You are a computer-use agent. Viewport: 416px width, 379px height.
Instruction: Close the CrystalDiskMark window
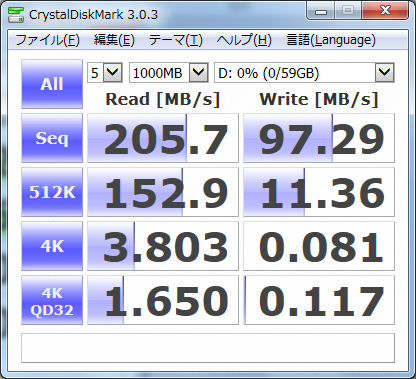pyautogui.click(x=385, y=11)
